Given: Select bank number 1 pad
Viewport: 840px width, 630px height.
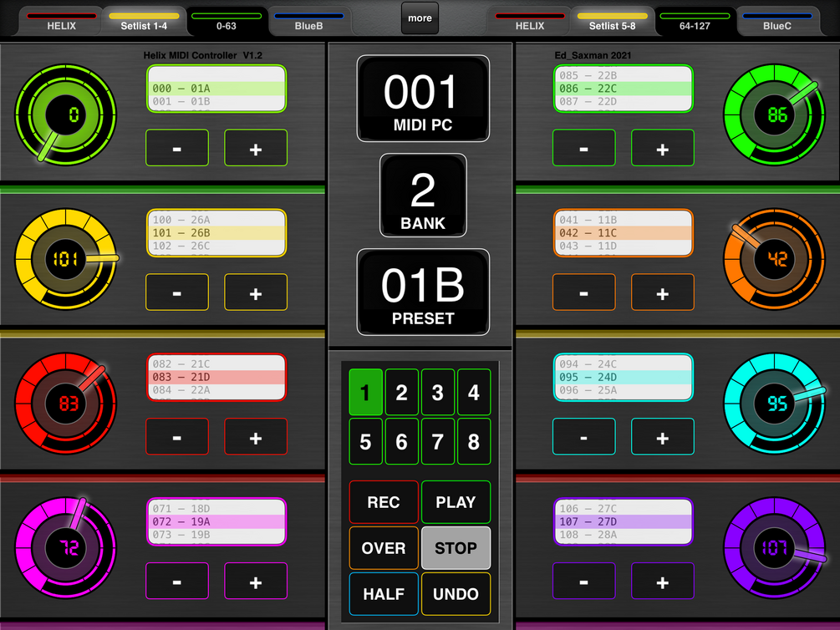Looking at the screenshot, I should (365, 392).
